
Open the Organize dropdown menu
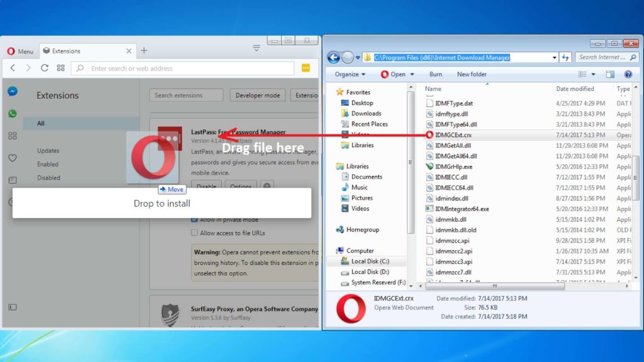click(350, 74)
